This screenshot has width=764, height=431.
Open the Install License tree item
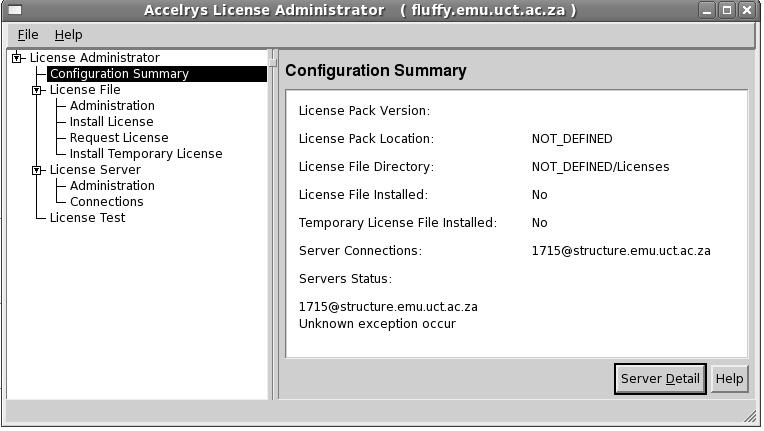click(111, 122)
